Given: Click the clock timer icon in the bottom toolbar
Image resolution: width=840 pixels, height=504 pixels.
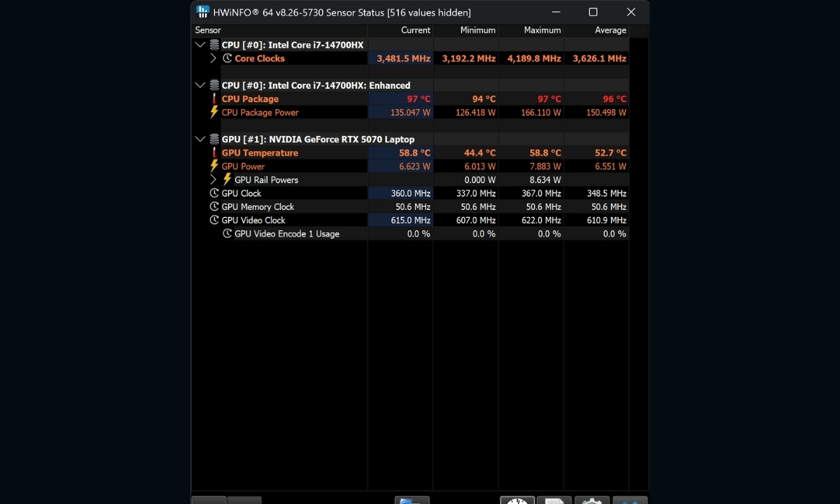Looking at the screenshot, I should [517, 500].
